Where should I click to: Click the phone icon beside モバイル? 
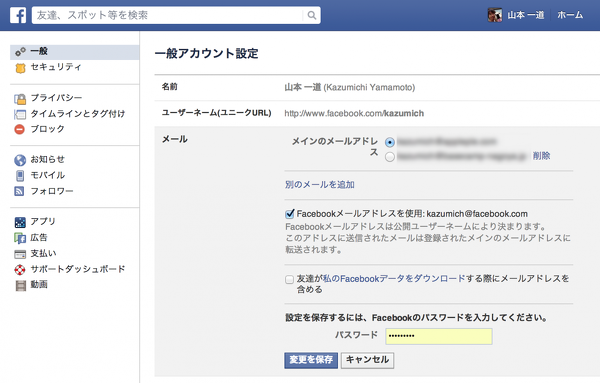20,176
